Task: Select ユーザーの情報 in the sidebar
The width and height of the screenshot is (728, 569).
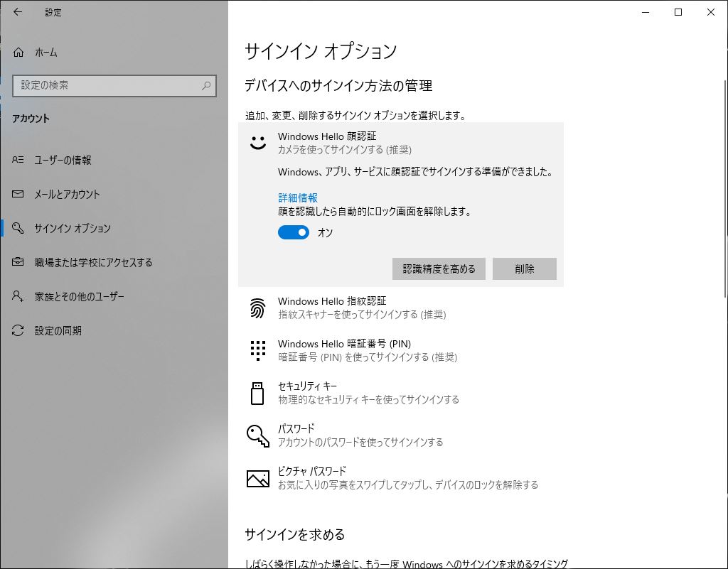Action: (114, 160)
